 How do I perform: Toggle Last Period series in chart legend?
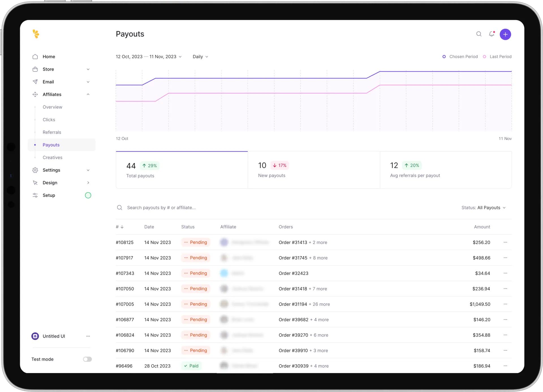[498, 57]
